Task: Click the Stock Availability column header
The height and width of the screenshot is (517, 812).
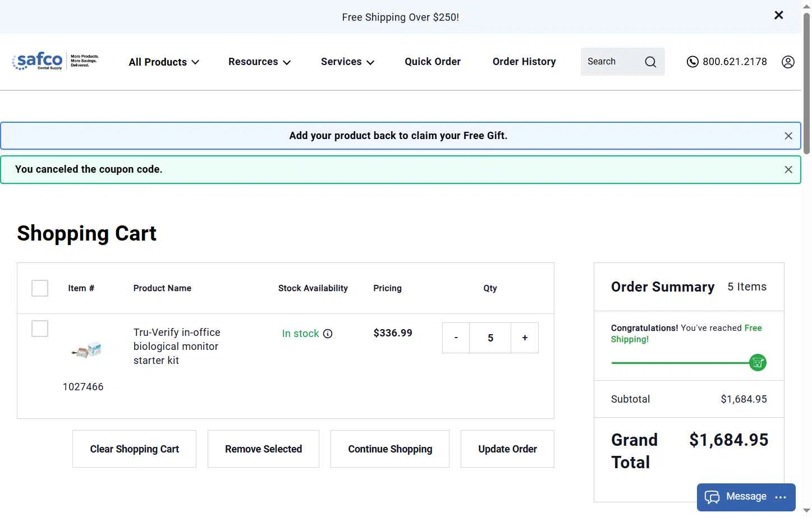Action: pyautogui.click(x=313, y=288)
